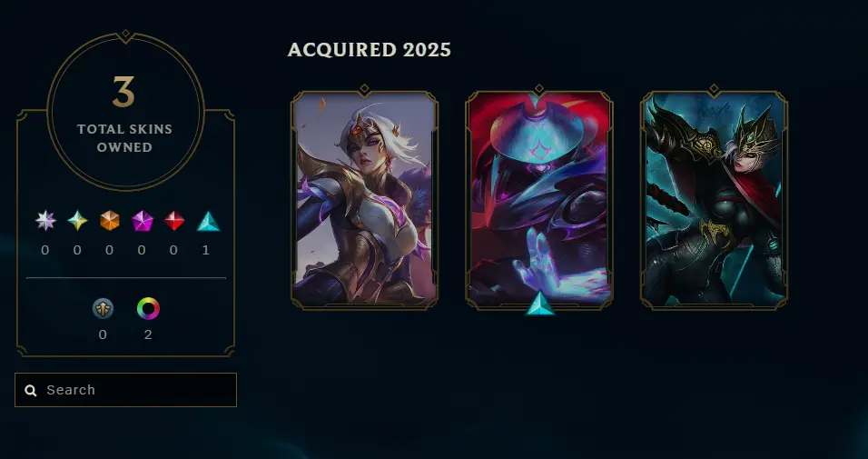868x459 pixels.
Task: Select the rainbow chroma ring icon
Action: [x=148, y=309]
